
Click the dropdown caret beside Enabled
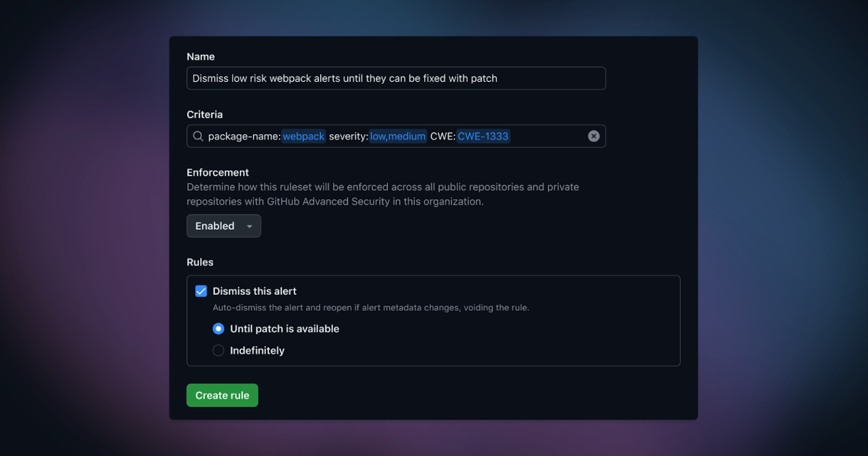click(x=249, y=226)
